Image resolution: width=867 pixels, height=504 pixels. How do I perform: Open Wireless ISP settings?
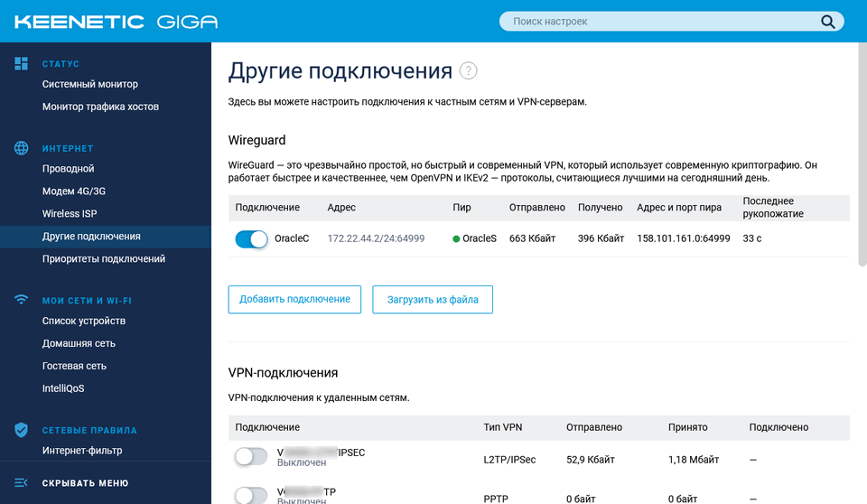tap(70, 213)
